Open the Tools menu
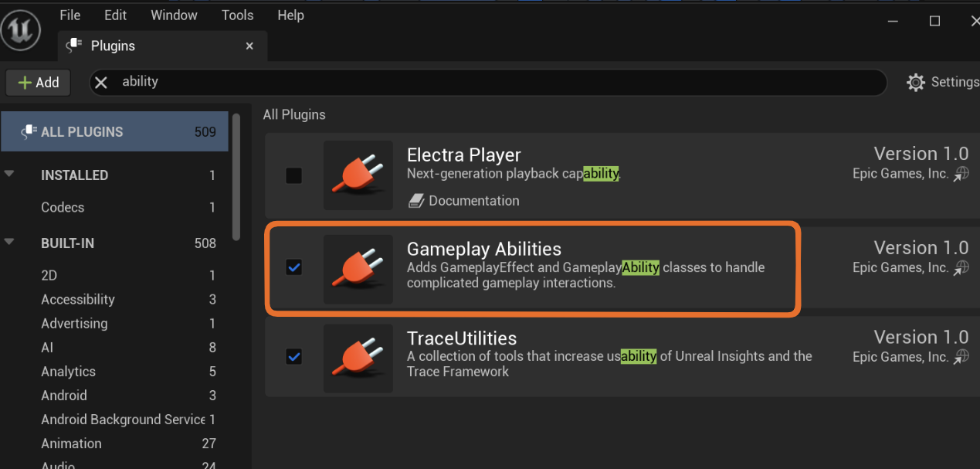The width and height of the screenshot is (980, 469). coord(237,15)
